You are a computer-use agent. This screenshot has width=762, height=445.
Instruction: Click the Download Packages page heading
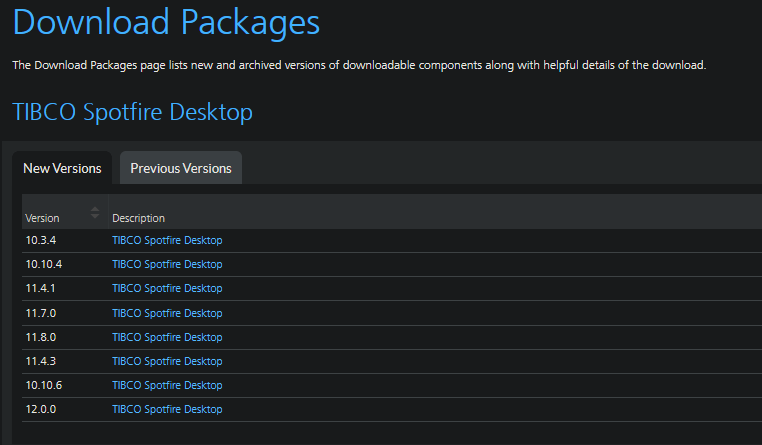click(x=166, y=22)
